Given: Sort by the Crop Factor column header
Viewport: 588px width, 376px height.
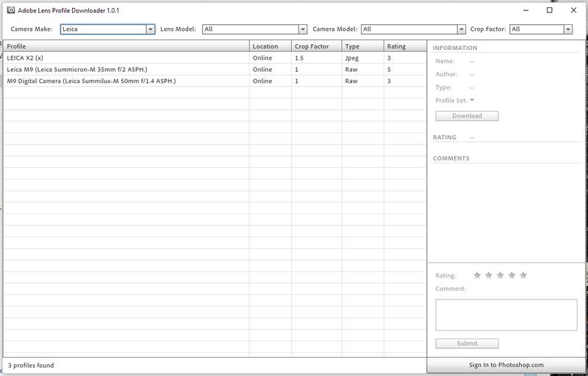Looking at the screenshot, I should 317,46.
